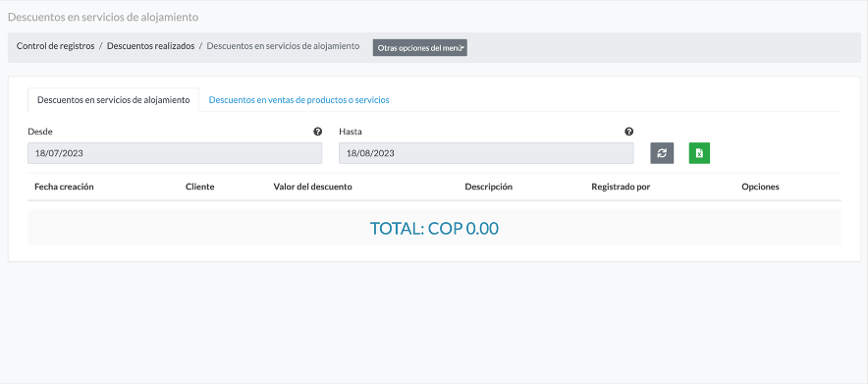Click help icon next to Desde

coord(318,132)
